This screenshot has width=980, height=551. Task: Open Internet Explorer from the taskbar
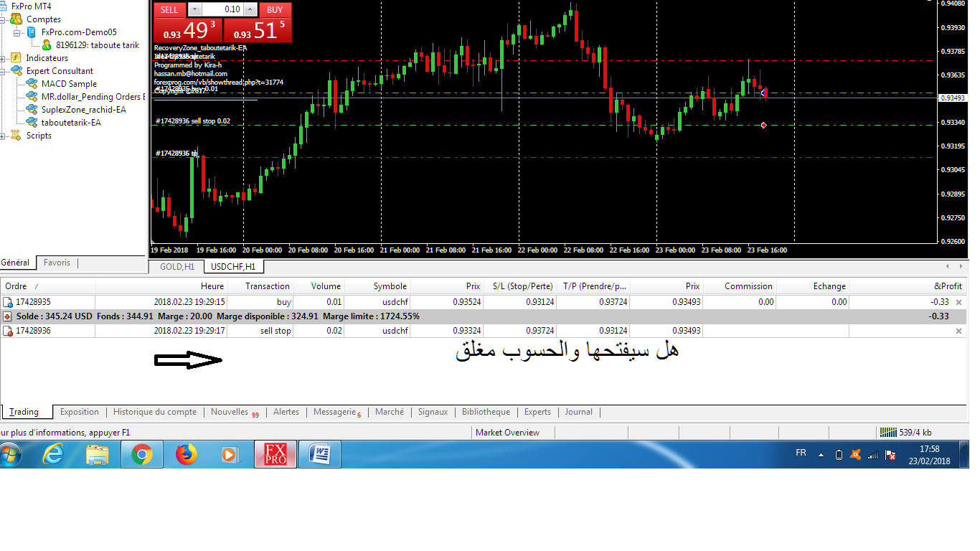(53, 454)
